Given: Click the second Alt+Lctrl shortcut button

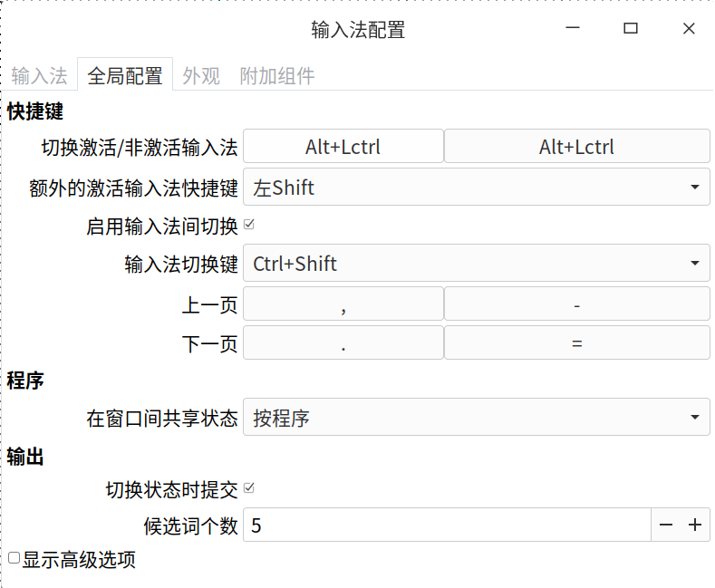Looking at the screenshot, I should tap(576, 147).
